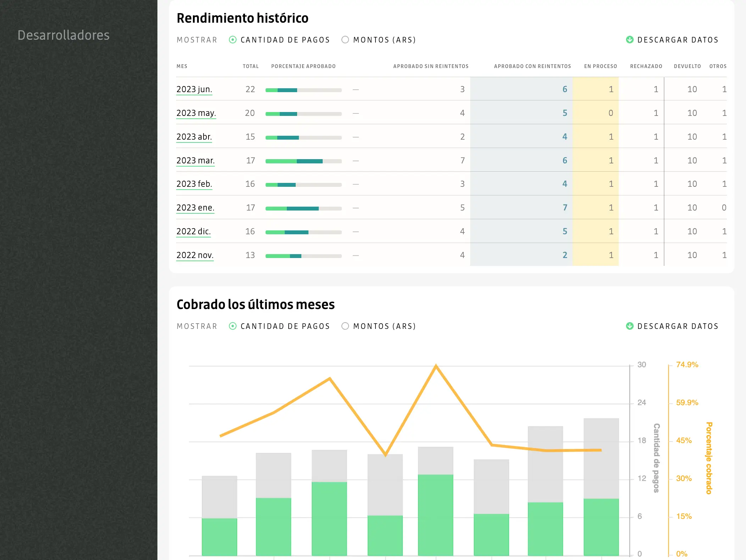Click Descargar datos text in Cobrado section
Image resolution: width=746 pixels, height=560 pixels.
678,326
